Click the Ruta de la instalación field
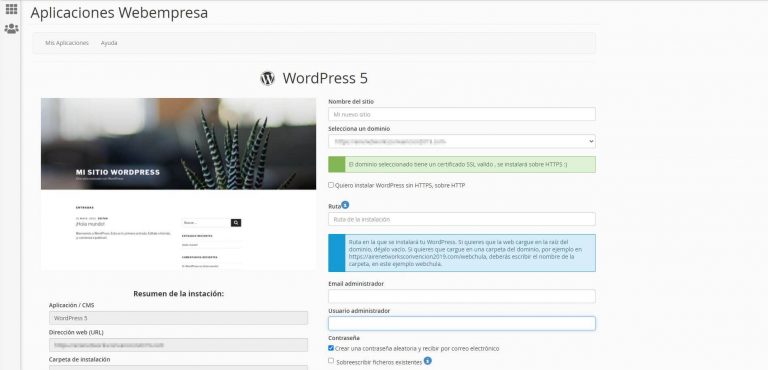The height and width of the screenshot is (370, 768). pyautogui.click(x=462, y=219)
